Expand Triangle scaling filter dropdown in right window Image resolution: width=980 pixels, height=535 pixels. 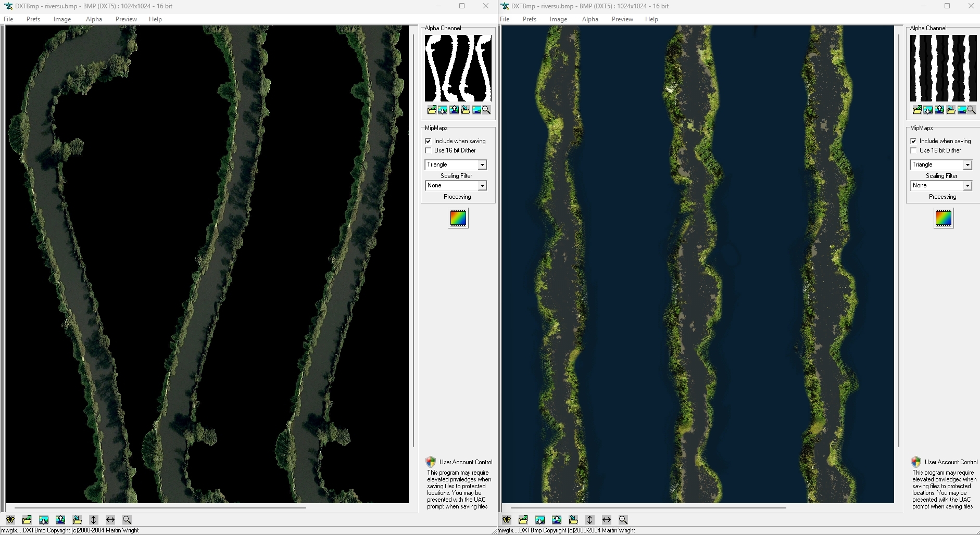coord(968,165)
